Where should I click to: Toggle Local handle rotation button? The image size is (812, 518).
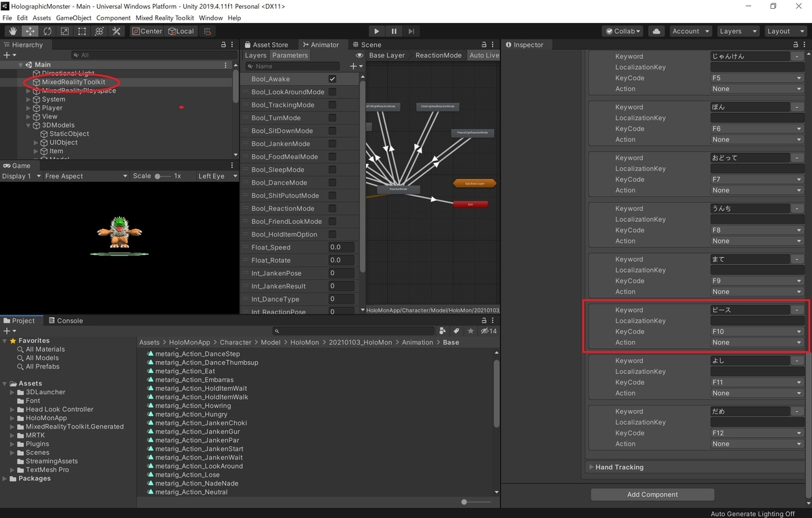[181, 31]
